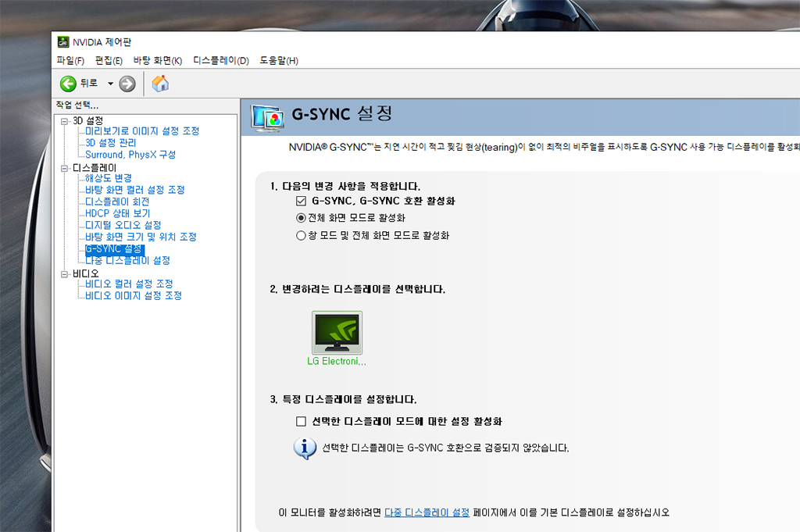Click the 3D 설정 category label

click(87, 121)
